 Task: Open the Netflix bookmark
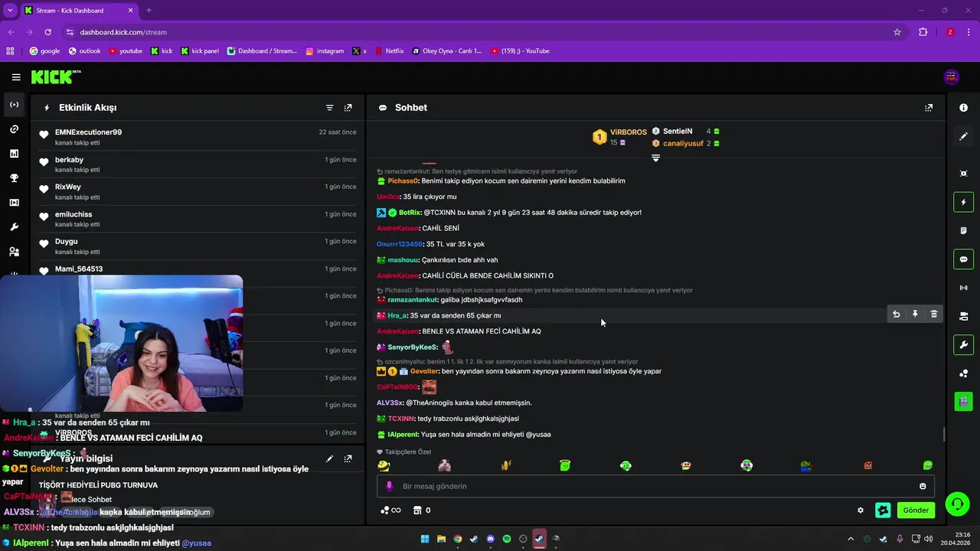click(x=388, y=51)
